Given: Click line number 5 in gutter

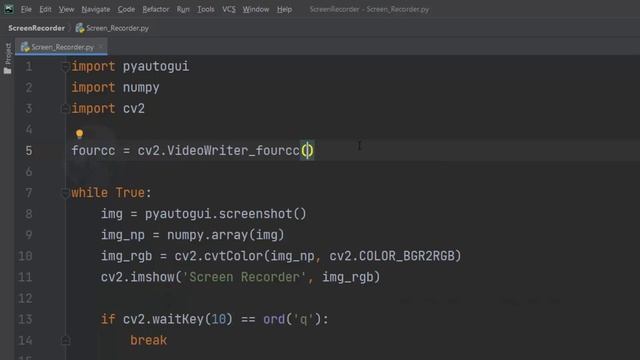Looking at the screenshot, I should click(29, 151).
